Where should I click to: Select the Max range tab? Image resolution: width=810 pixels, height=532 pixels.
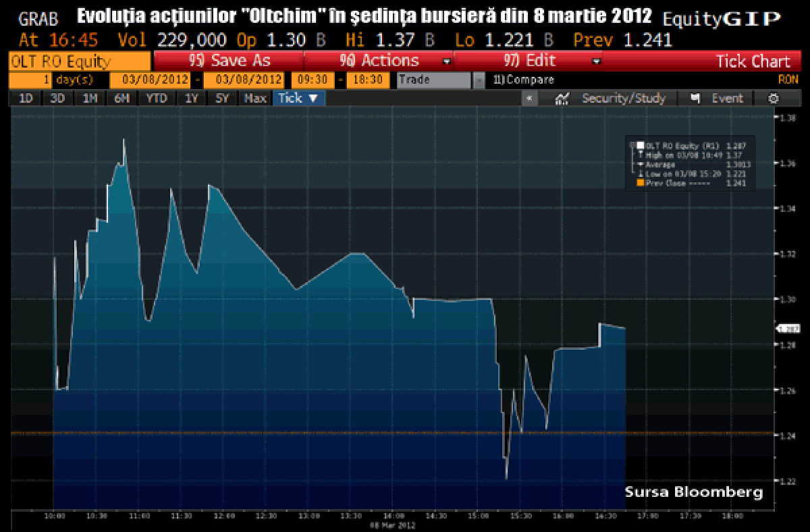click(x=255, y=99)
